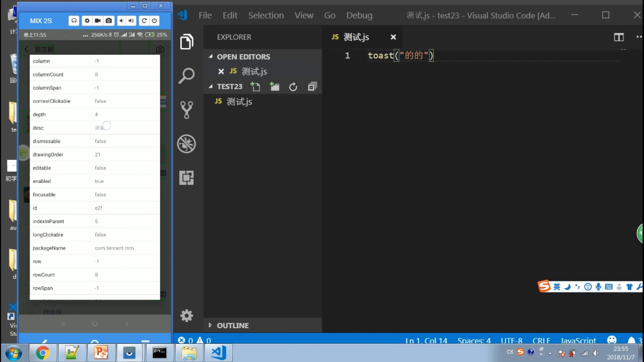Refresh the TEST23 explorer

click(x=293, y=87)
